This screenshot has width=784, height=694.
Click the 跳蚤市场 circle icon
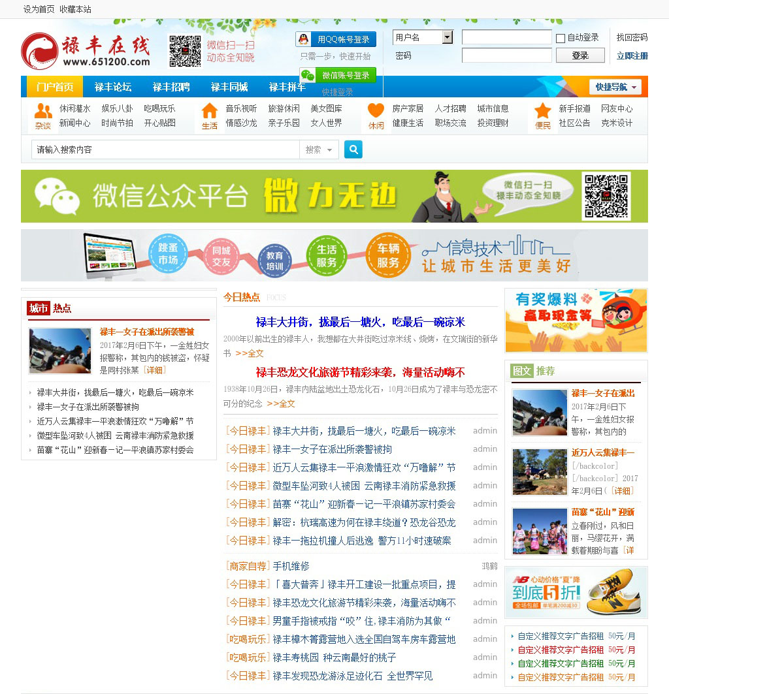pyautogui.click(x=168, y=254)
